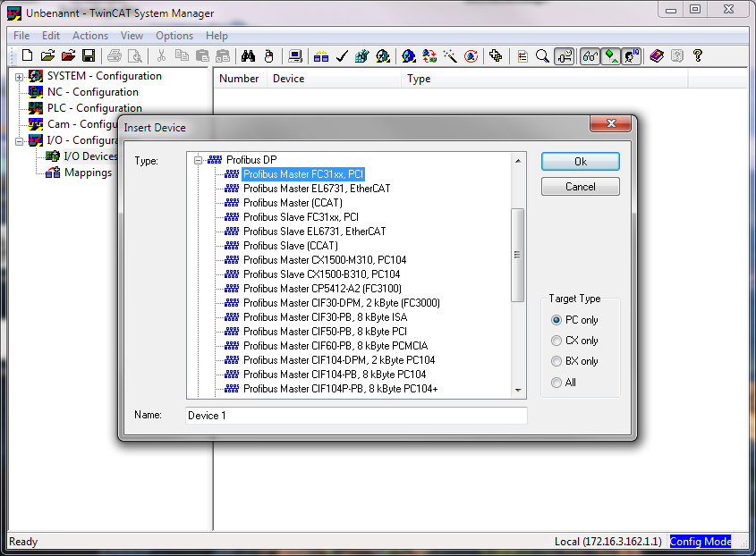Click the Cut scissors icon
Screen dimensions: 756x556
161,56
